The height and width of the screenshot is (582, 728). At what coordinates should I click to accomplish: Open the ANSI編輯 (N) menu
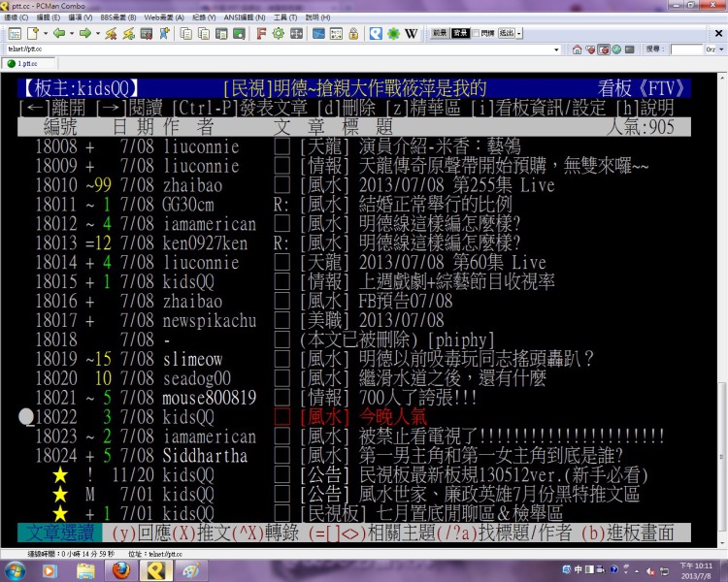coord(245,17)
